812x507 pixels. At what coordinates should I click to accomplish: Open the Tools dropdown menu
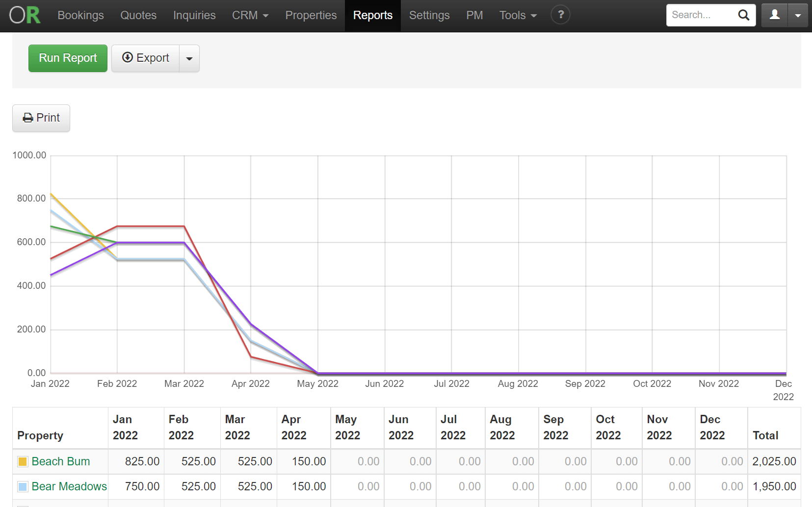(518, 15)
